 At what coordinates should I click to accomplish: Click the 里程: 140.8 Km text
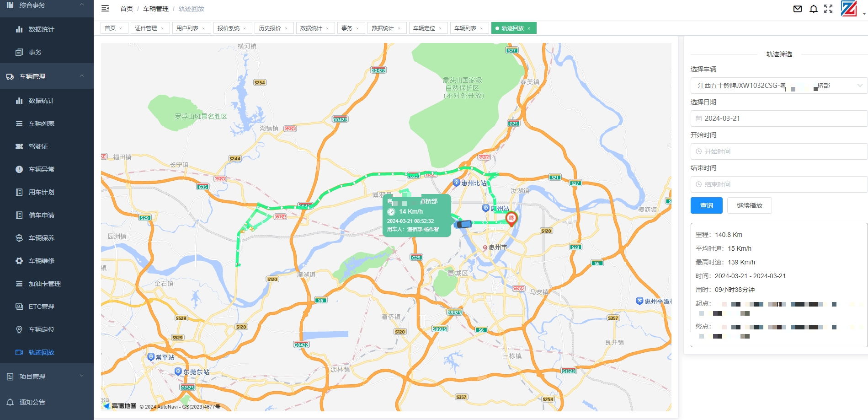(719, 235)
